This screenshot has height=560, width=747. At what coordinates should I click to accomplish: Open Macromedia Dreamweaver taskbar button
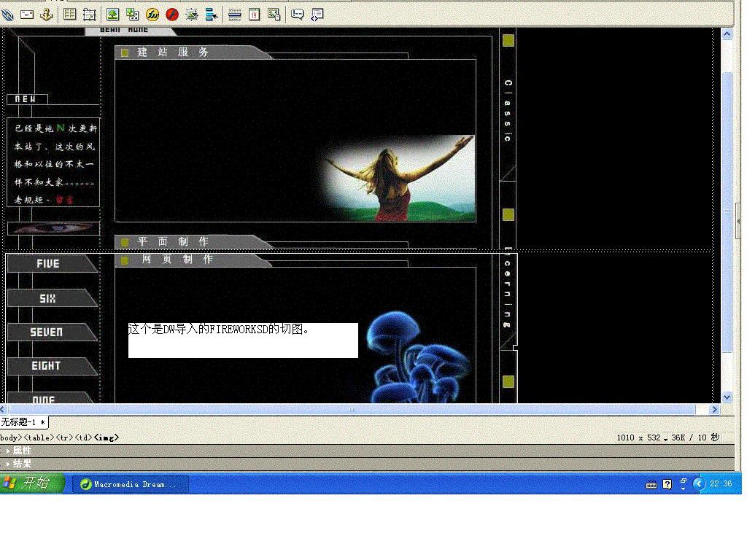tap(130, 484)
